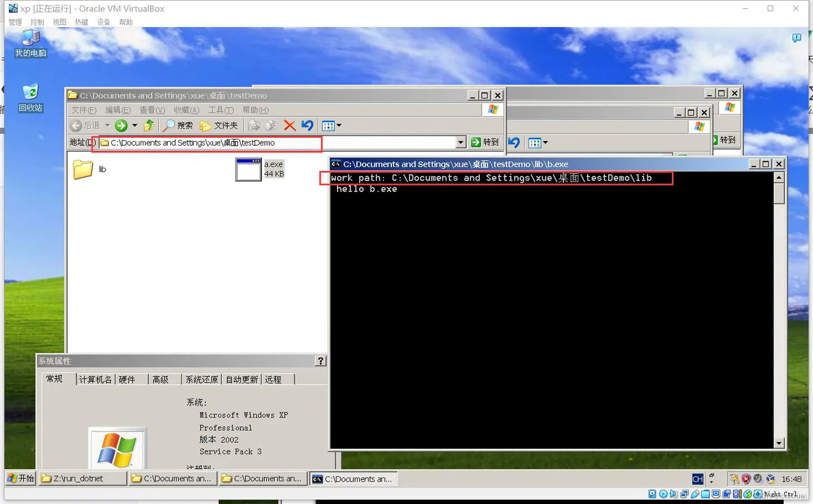The width and height of the screenshot is (813, 504).
Task: Open My Computer (我的电脑) desktop icon
Action: 30,43
